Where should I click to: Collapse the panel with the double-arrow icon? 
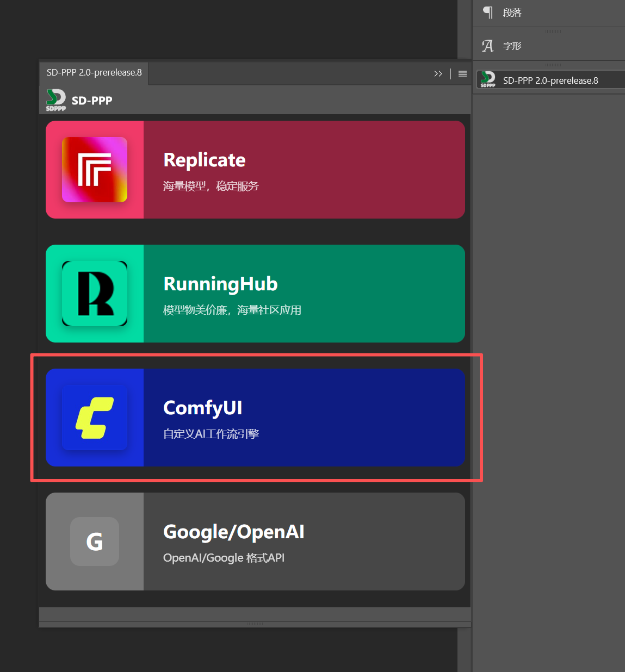[x=438, y=74]
